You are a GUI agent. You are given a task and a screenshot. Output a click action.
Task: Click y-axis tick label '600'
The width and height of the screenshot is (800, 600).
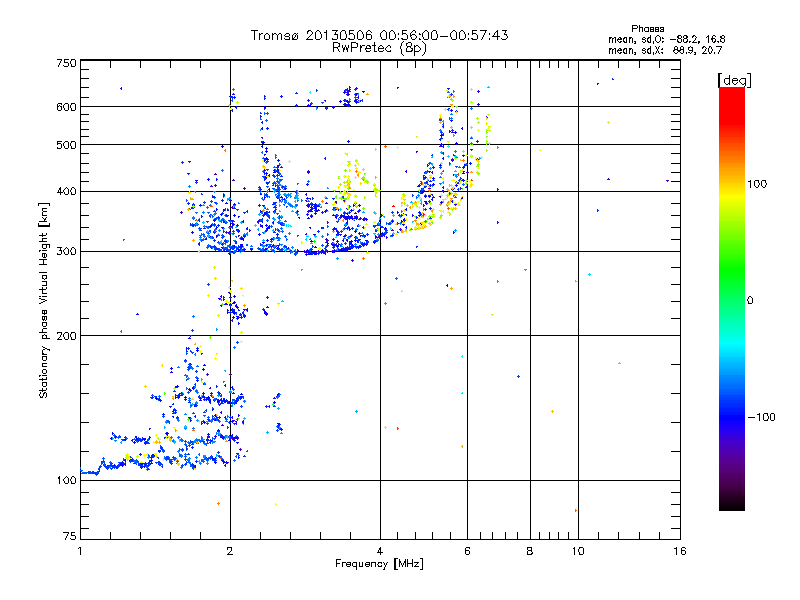click(x=66, y=107)
